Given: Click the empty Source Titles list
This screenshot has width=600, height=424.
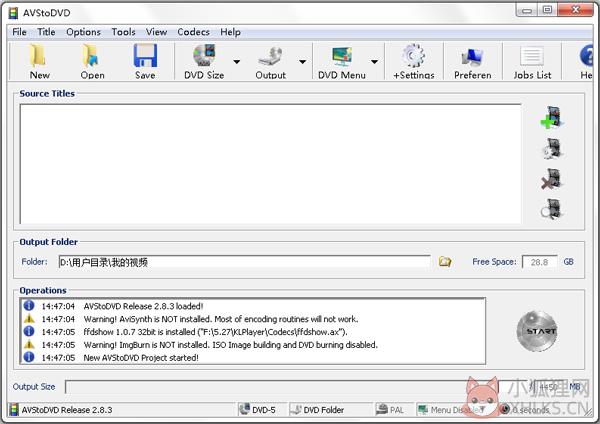Looking at the screenshot, I should pos(271,164).
